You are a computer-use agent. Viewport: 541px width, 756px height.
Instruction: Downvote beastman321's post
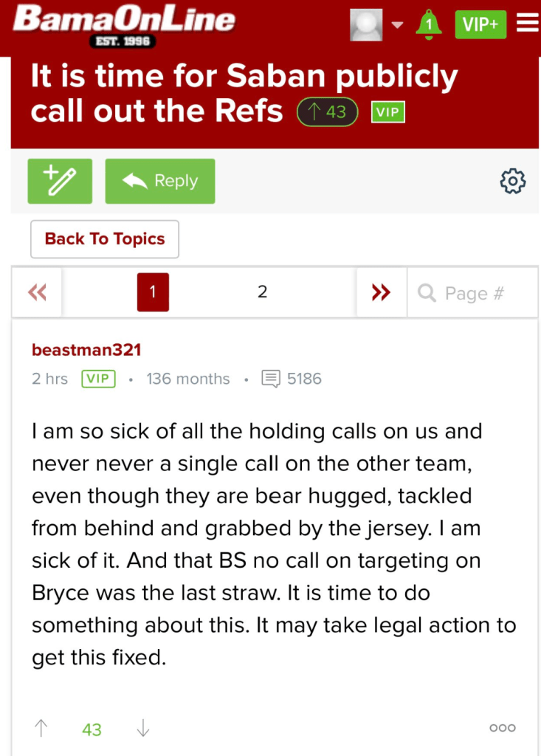click(143, 729)
